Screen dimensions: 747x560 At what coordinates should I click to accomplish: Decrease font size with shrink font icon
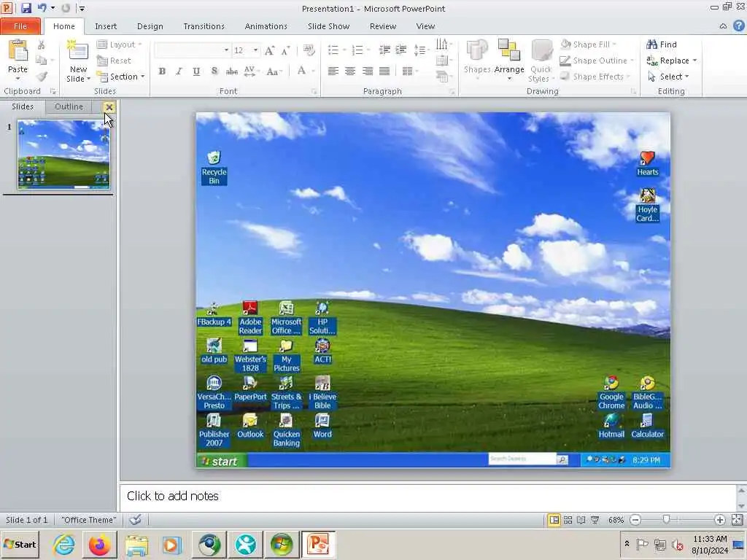(285, 50)
